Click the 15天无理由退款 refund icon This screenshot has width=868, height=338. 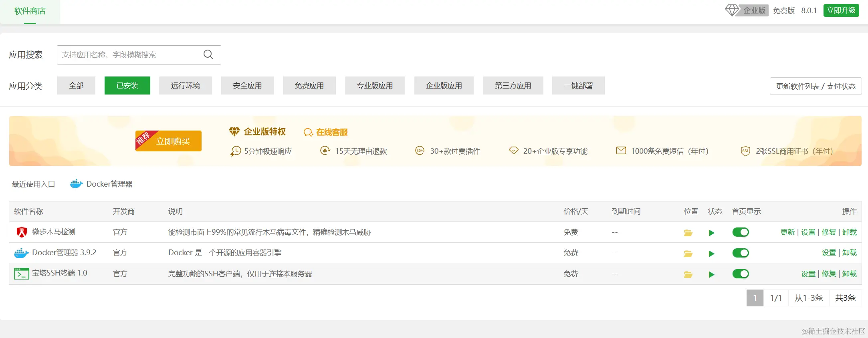coord(325,151)
